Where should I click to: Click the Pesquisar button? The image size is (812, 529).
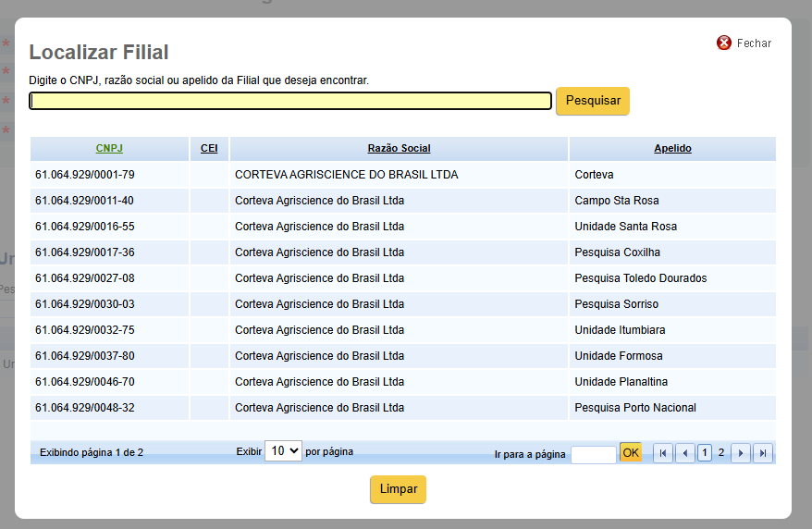tap(593, 101)
